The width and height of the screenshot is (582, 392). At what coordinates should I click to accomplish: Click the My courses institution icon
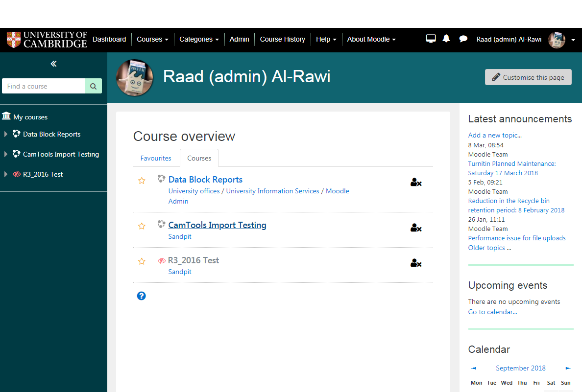[x=6, y=116]
